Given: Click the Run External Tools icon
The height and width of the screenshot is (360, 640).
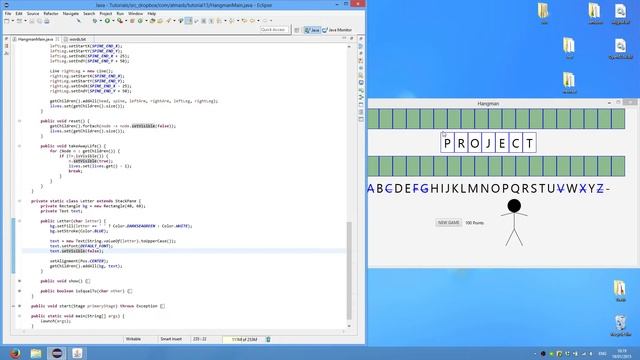Looking at the screenshot, I should pos(120,21).
